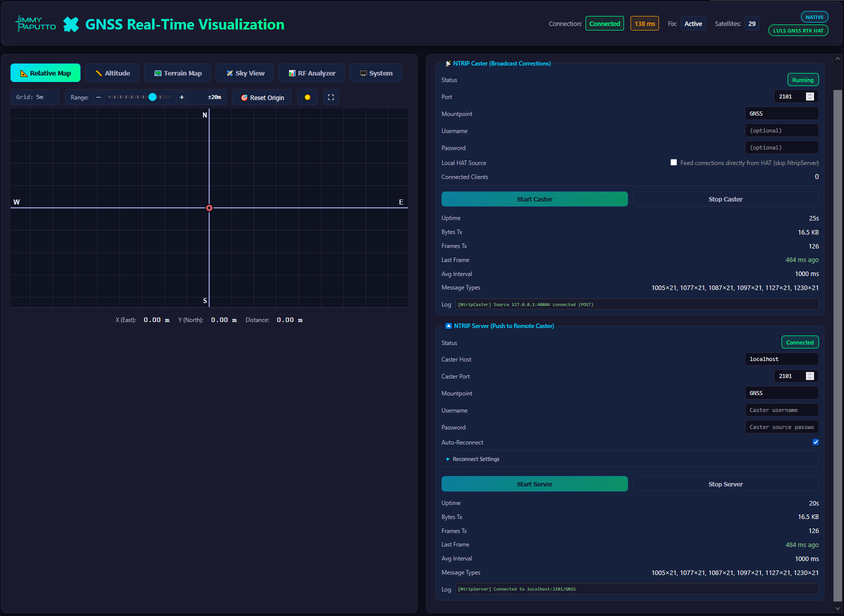Click the Start Caster button
Viewport: 844px width, 616px height.
tap(534, 199)
